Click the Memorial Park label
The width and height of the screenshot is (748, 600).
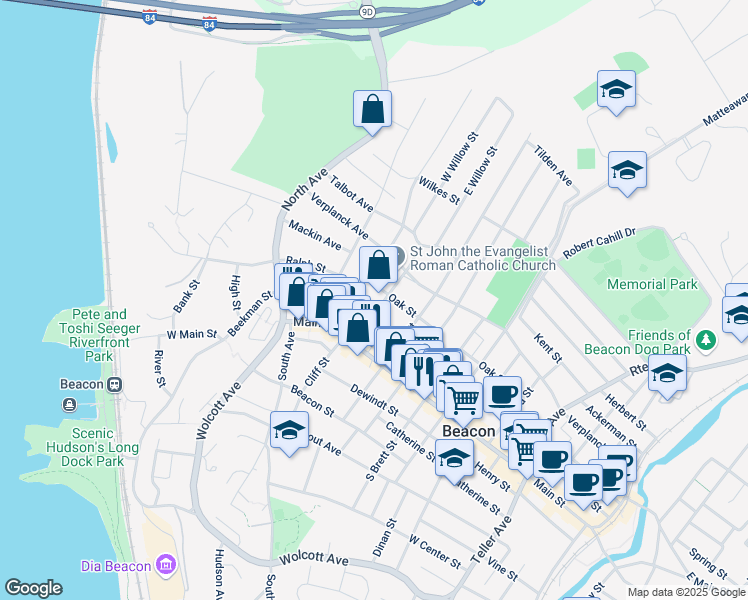652,284
